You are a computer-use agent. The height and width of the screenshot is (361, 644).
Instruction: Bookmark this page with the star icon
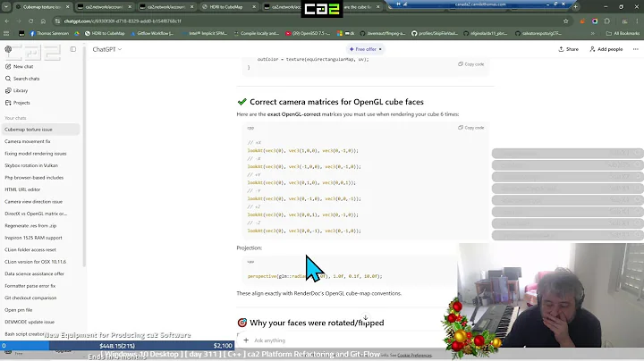[565, 21]
